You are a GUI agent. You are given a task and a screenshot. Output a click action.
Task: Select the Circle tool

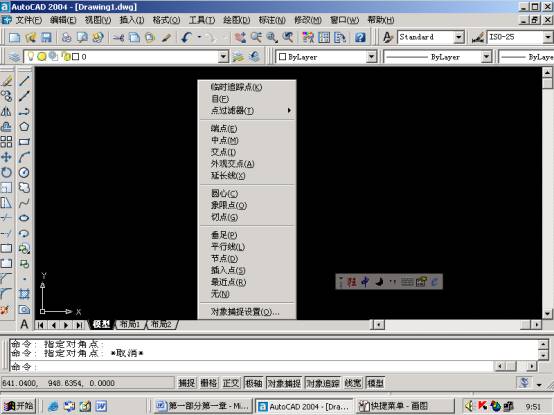(24, 172)
